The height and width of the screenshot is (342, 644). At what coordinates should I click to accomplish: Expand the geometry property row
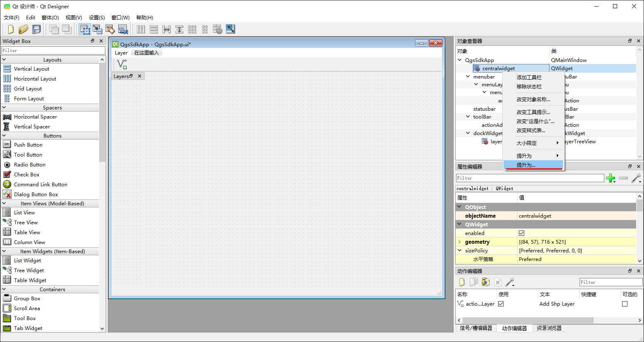pyautogui.click(x=459, y=242)
